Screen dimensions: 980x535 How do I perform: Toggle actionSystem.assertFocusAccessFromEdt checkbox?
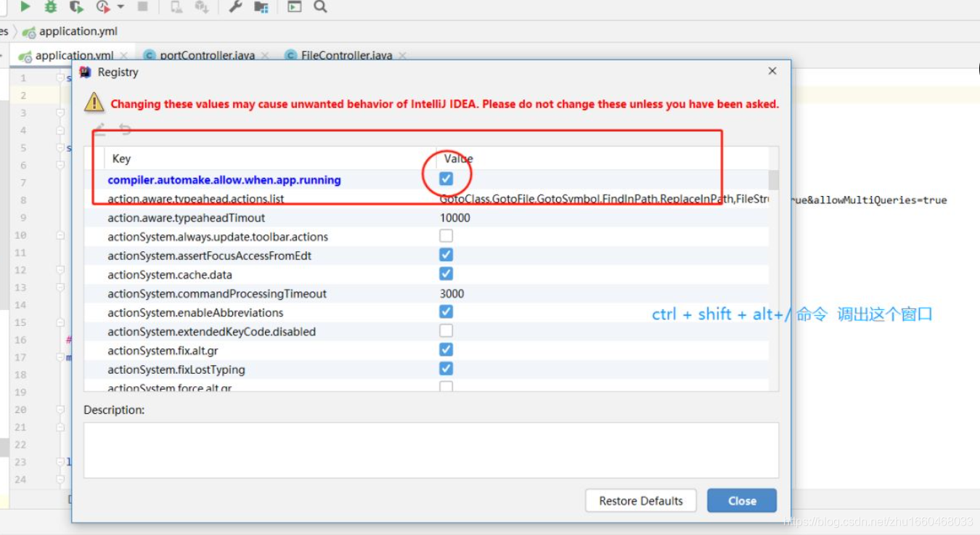tap(446, 255)
